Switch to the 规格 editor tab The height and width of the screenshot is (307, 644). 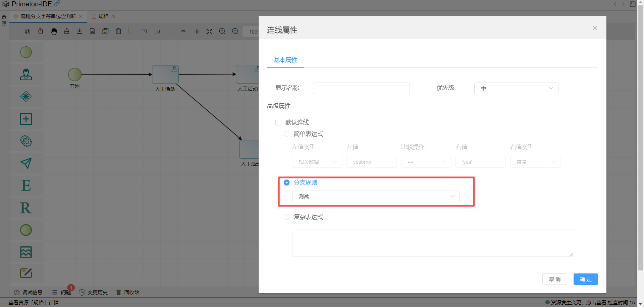[103, 16]
